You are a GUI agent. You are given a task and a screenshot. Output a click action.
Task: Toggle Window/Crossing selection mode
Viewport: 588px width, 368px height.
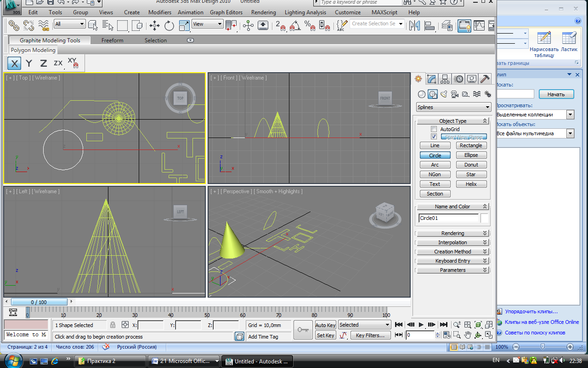[x=137, y=25]
